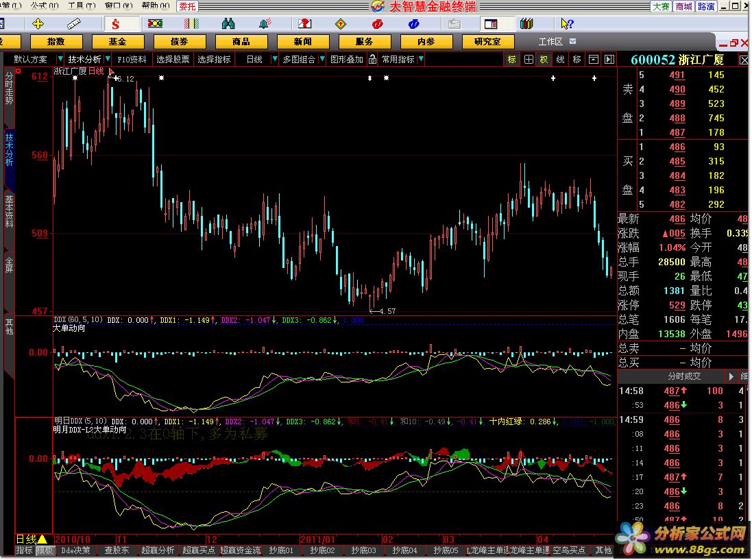Expand the 多图组合 dropdown arrow
The height and width of the screenshot is (560, 752).
[322, 59]
